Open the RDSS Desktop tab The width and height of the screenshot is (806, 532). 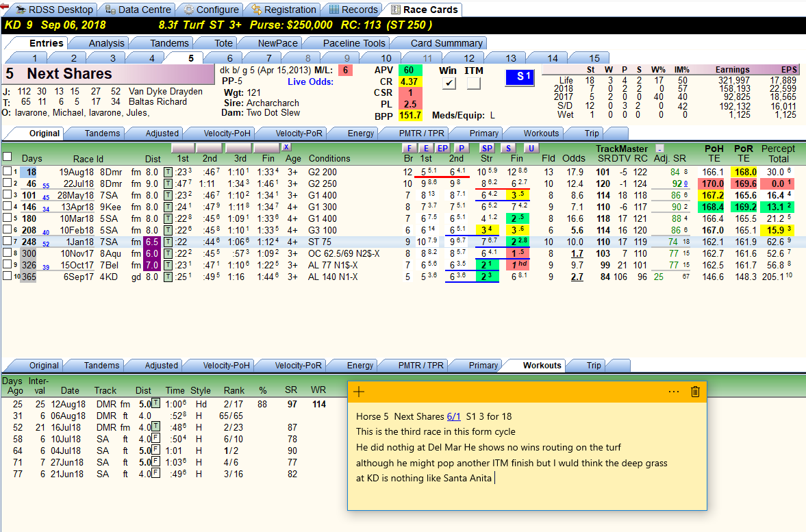[x=54, y=10]
